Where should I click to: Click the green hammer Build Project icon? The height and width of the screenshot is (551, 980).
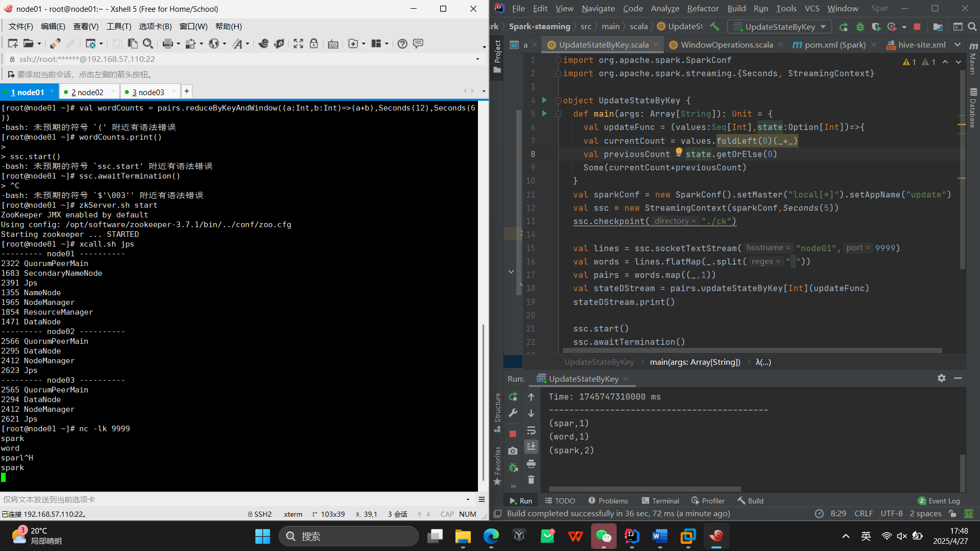[x=714, y=27]
